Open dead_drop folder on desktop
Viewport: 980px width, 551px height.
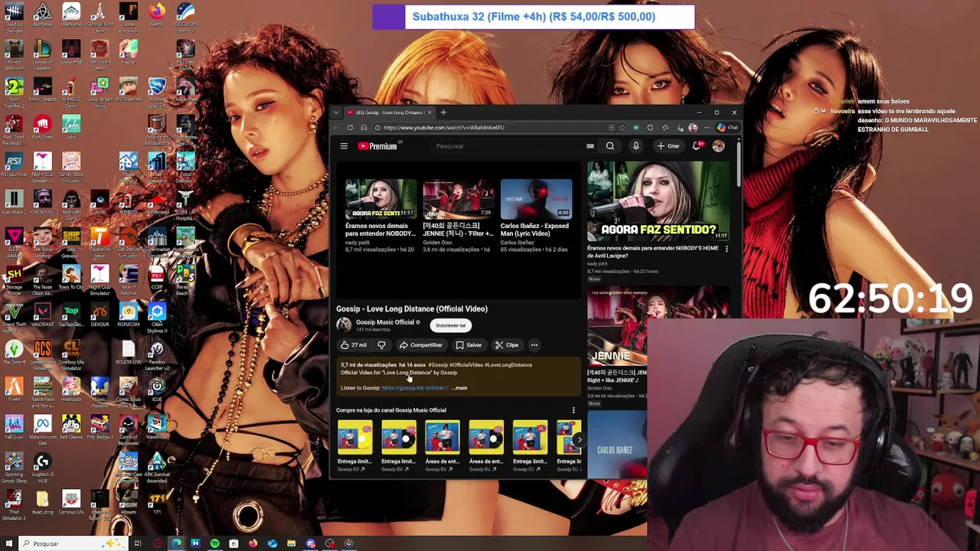tap(42, 503)
